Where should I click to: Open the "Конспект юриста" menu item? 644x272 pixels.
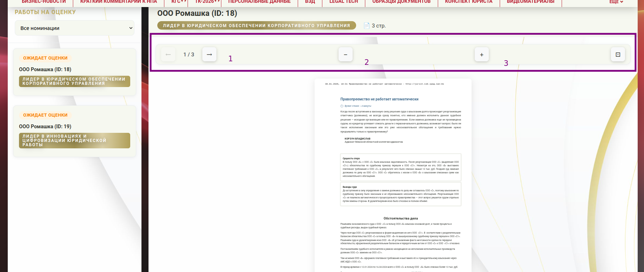[468, 2]
